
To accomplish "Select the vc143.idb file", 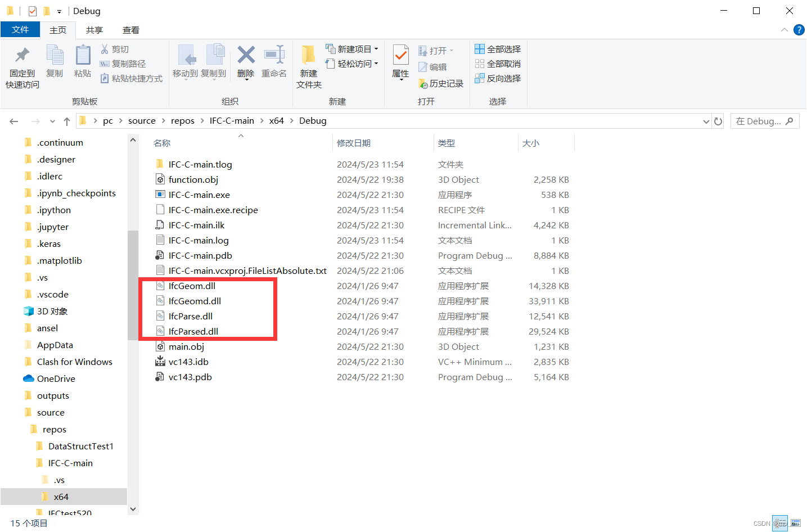I will pyautogui.click(x=188, y=362).
